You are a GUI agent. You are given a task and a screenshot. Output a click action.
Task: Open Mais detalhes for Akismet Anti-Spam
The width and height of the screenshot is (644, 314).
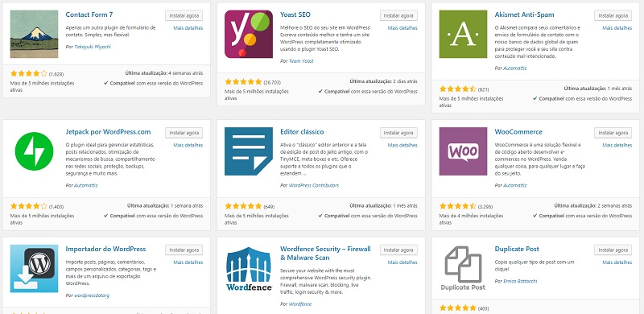pyautogui.click(x=617, y=28)
